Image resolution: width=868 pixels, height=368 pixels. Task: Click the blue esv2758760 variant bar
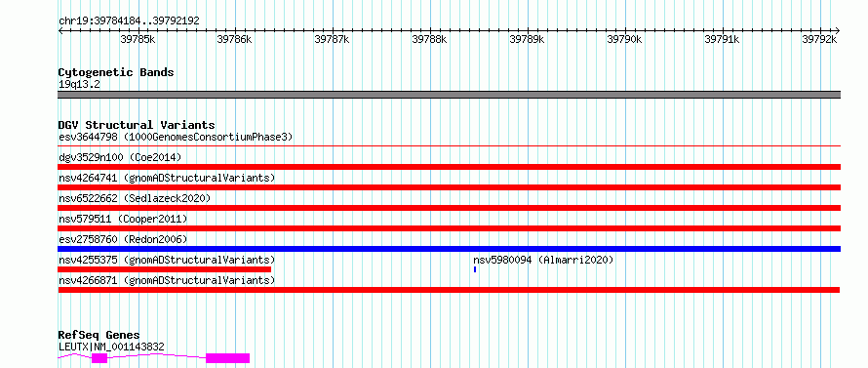click(449, 249)
